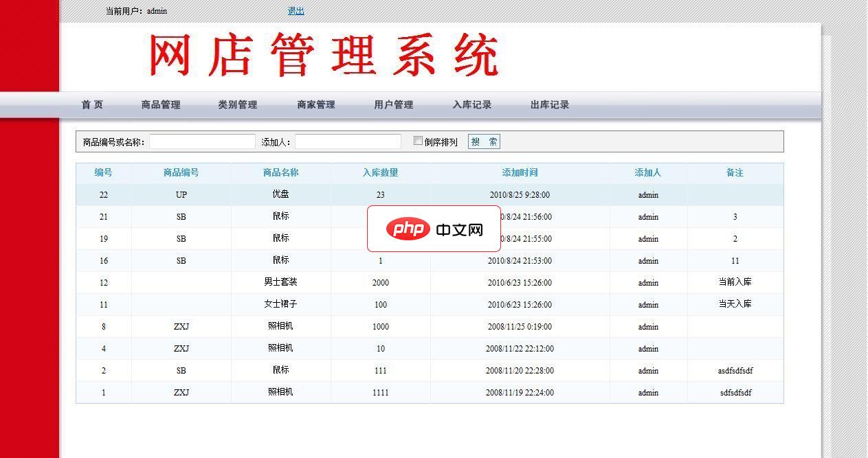Enable the 倒序排列 sort checkbox

coord(418,141)
